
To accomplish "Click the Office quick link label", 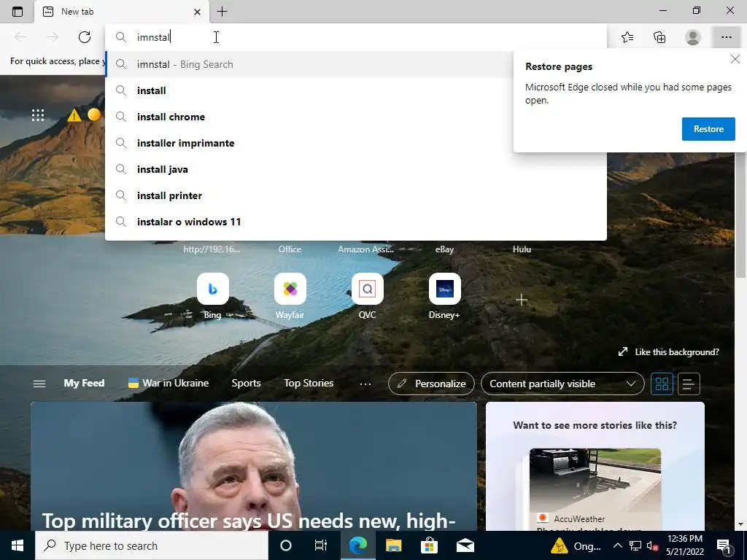I will pyautogui.click(x=290, y=249).
